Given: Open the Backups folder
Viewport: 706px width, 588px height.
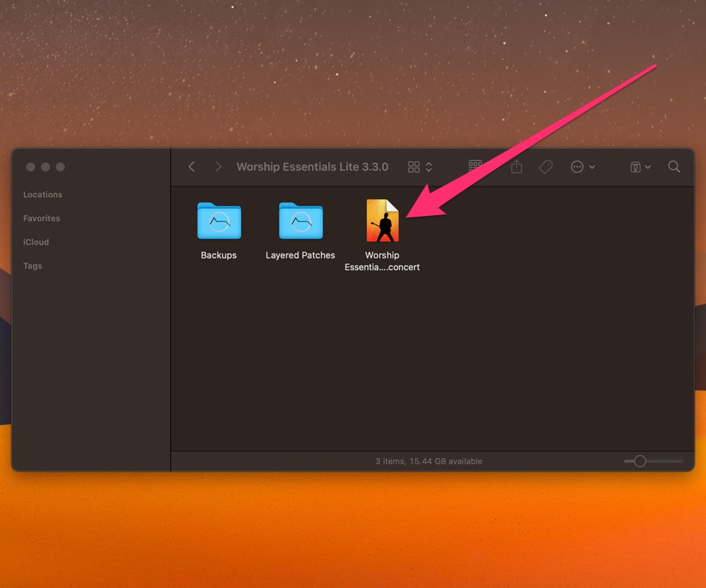Looking at the screenshot, I should point(219,221).
